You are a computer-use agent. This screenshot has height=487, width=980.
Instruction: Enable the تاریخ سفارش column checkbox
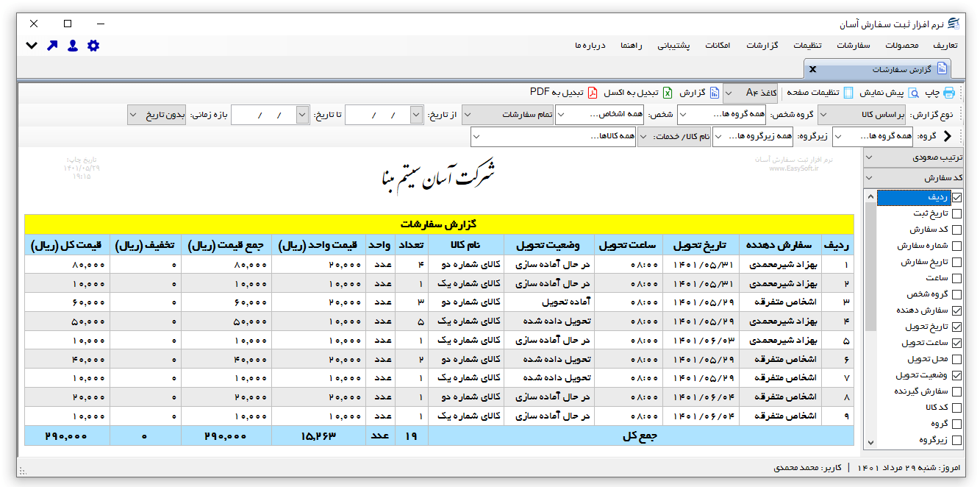pos(956,263)
